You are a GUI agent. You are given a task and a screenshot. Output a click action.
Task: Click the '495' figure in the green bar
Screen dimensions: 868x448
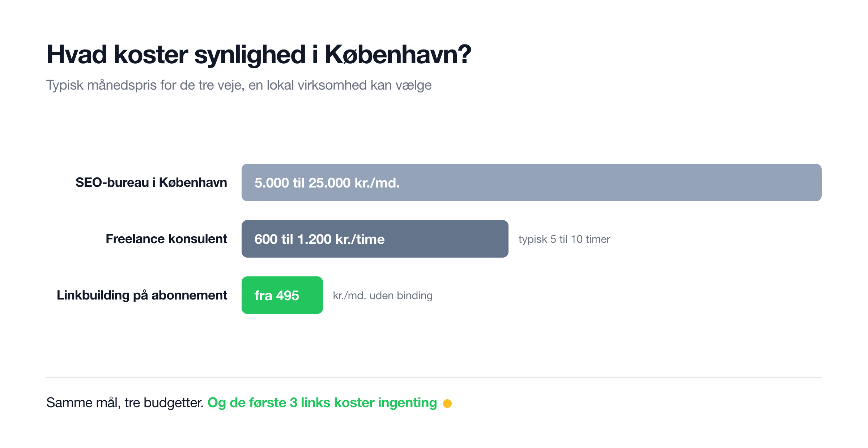[288, 296]
